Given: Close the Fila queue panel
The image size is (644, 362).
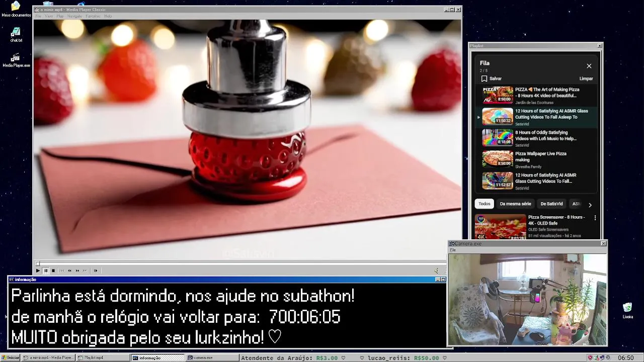Looking at the screenshot, I should click(x=589, y=66).
